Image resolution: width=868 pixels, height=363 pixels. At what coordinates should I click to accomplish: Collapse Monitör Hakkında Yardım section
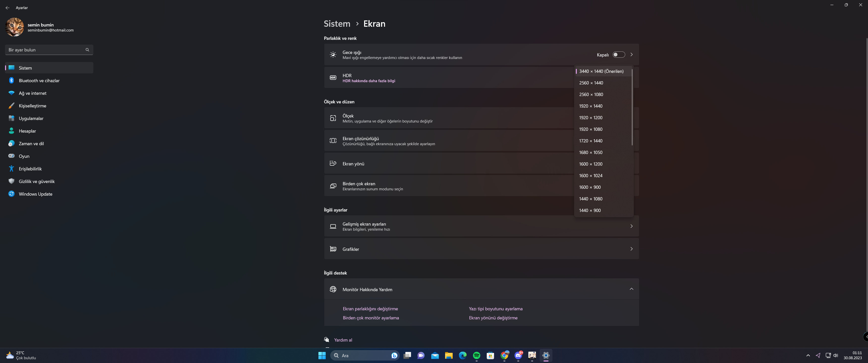[631, 289]
